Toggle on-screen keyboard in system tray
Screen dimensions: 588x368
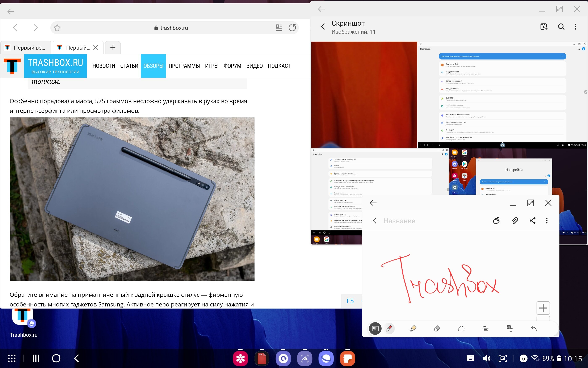pyautogui.click(x=470, y=358)
